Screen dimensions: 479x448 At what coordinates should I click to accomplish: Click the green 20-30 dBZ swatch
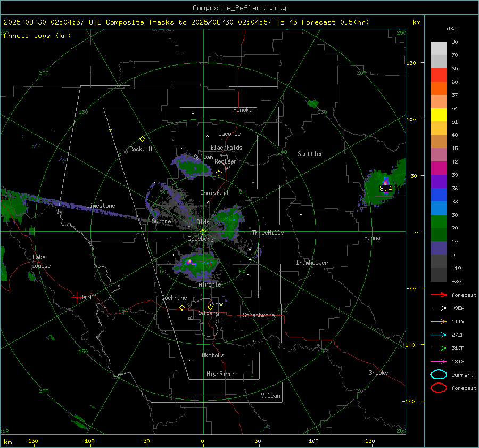tap(439, 222)
